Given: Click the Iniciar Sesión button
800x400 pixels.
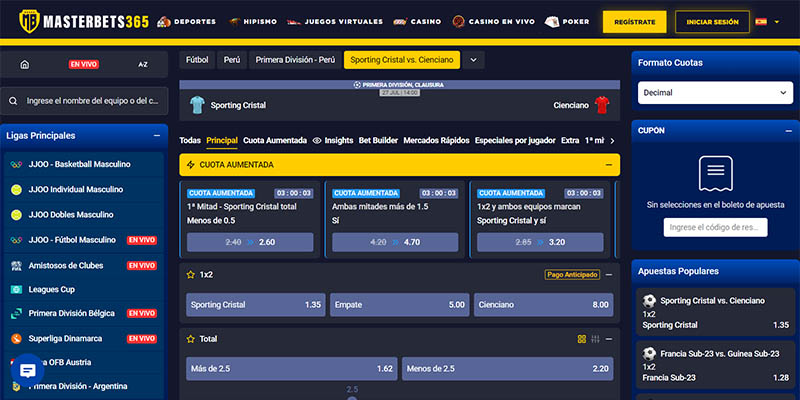Looking at the screenshot, I should [x=712, y=22].
